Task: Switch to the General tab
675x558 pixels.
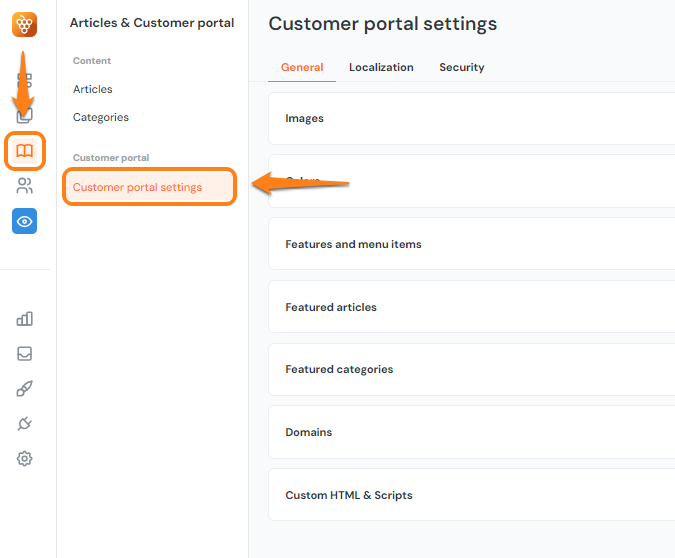Action: 302,67
